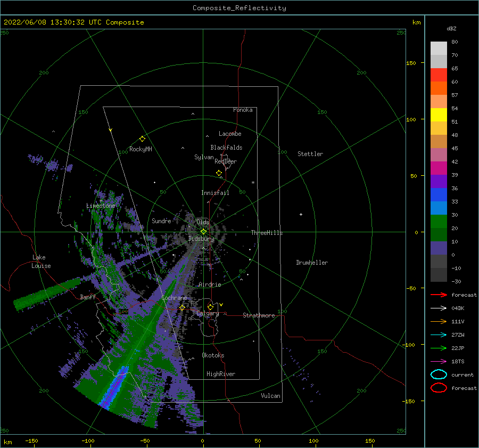Click the cyan current ellipse in legend

pos(439,374)
